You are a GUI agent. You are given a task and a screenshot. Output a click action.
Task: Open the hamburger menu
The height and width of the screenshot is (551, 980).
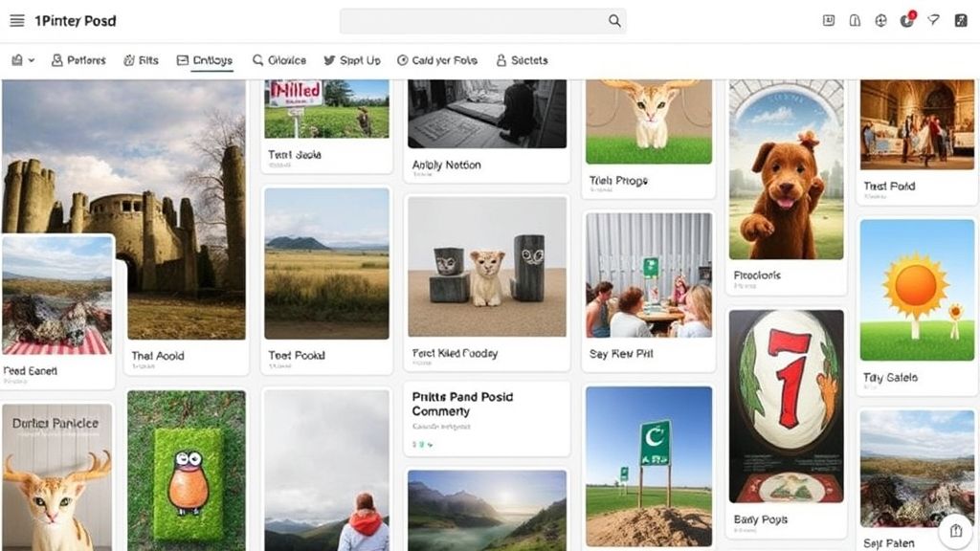click(16, 21)
